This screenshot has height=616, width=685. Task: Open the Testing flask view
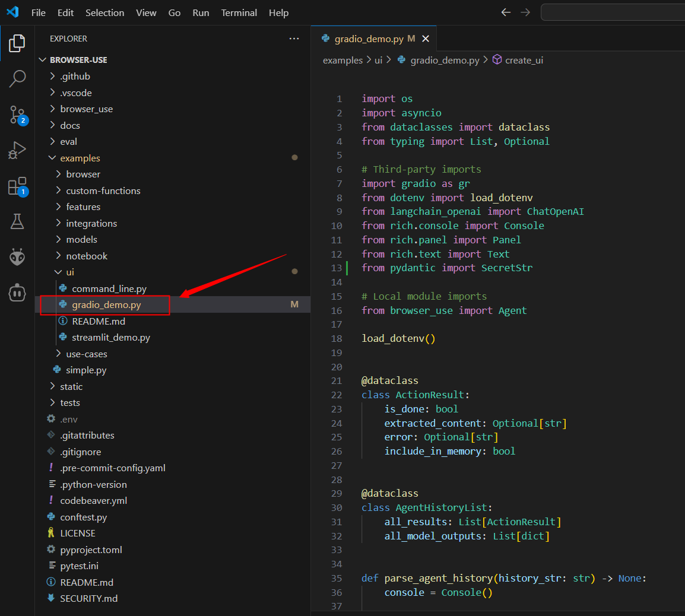pos(17,221)
